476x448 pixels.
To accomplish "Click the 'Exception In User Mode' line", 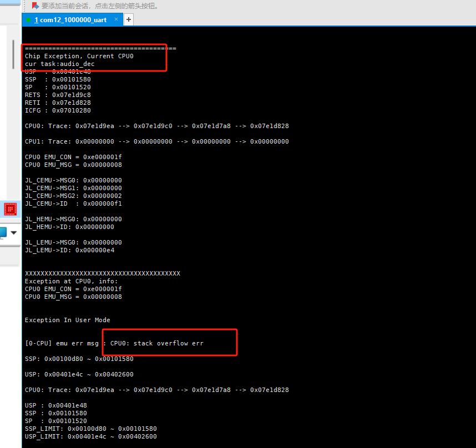I will tap(67, 320).
